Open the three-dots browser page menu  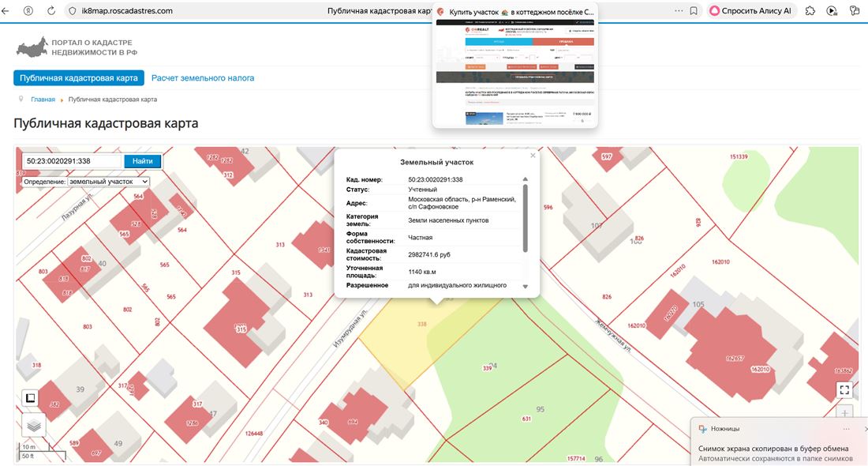click(x=679, y=11)
